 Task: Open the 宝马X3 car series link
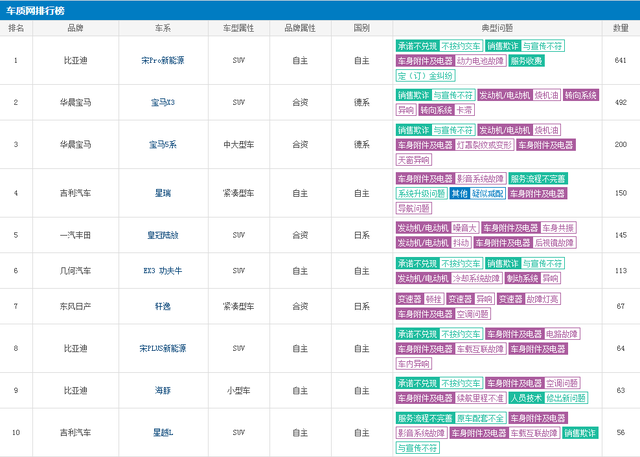pyautogui.click(x=163, y=102)
